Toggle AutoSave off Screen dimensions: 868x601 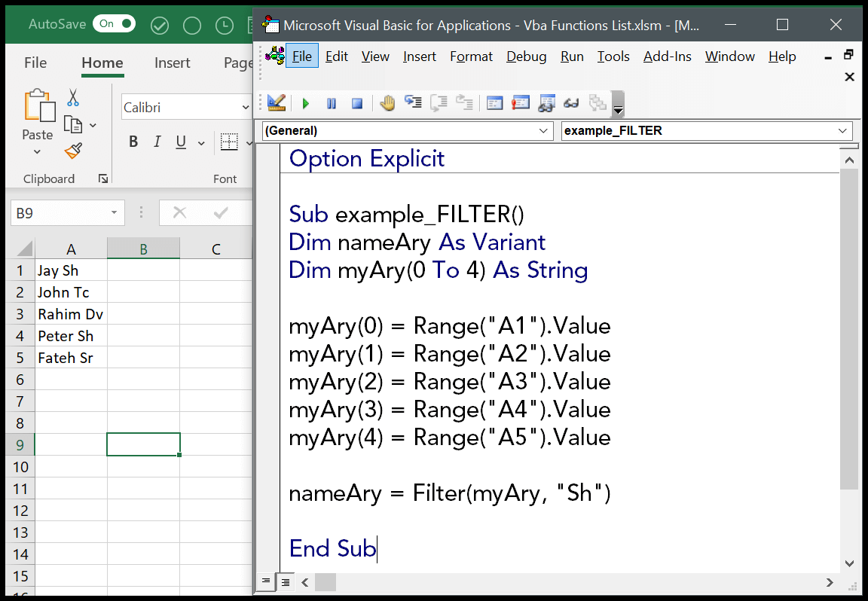(114, 23)
